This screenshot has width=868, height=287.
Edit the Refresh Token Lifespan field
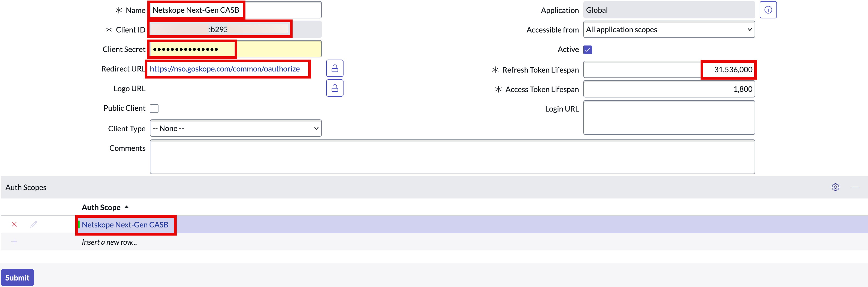(669, 69)
